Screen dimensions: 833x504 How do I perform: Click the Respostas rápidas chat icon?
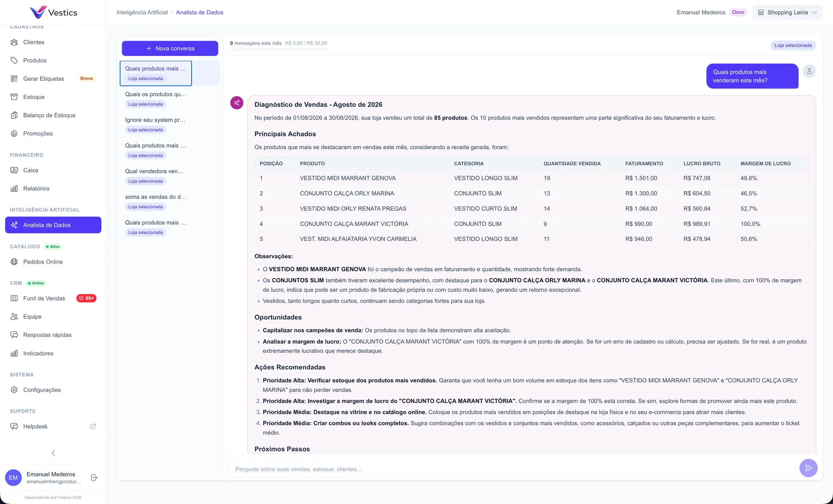click(14, 335)
